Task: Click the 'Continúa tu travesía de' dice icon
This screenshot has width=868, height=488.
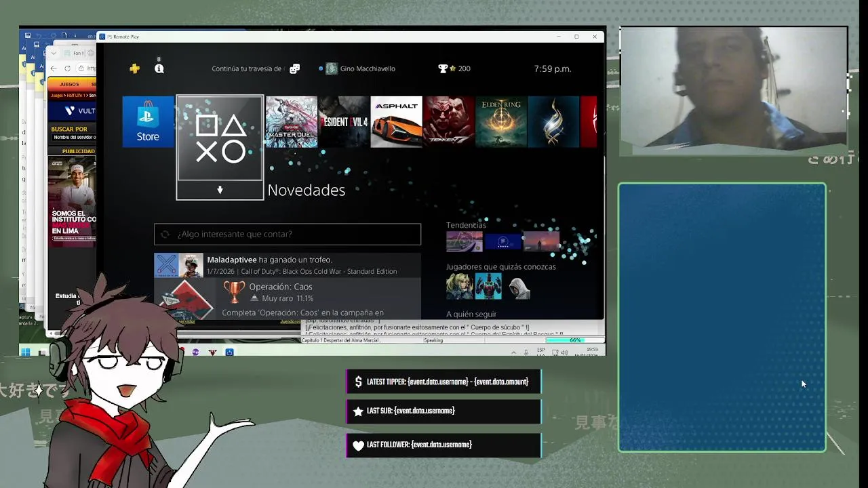Action: (x=294, y=68)
